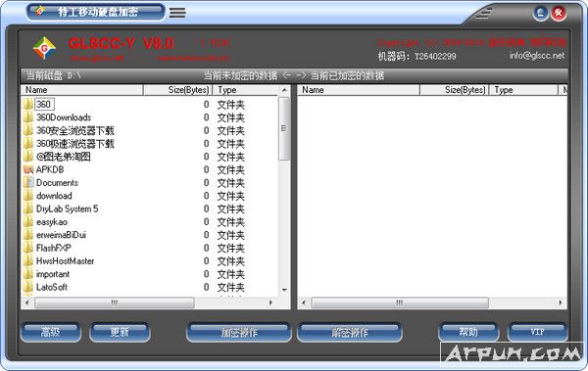Open the hamburger menu beside the title

177,13
